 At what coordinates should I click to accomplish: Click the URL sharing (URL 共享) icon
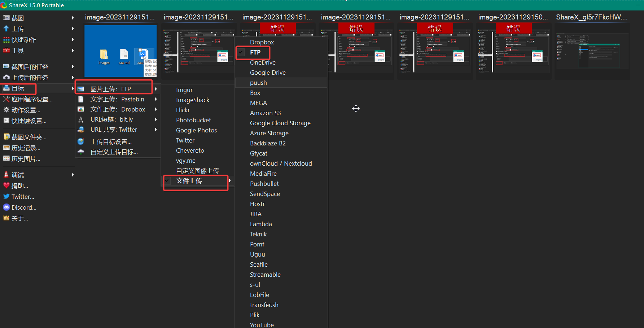coord(81,129)
